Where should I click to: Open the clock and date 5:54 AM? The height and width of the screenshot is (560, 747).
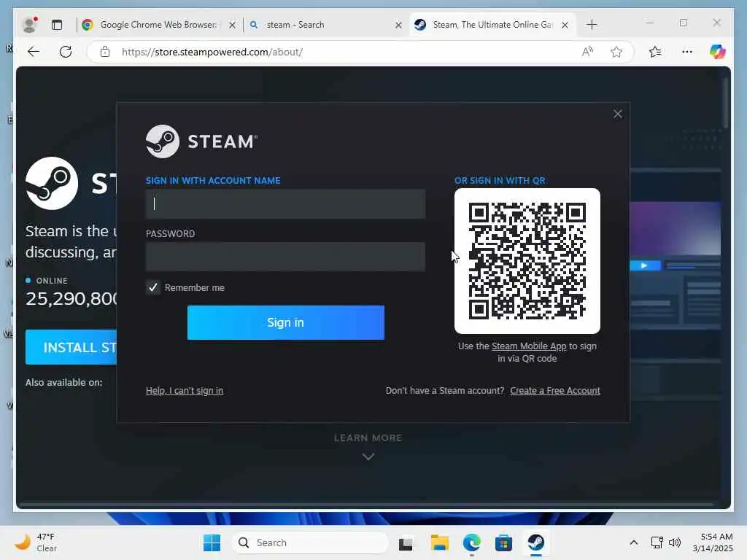[x=712, y=542]
